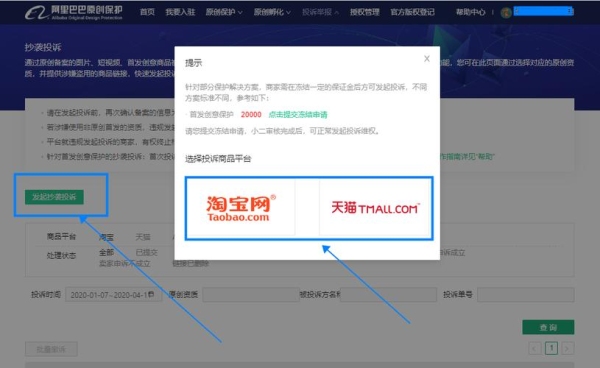Open 帮助中心 link

coord(470,12)
